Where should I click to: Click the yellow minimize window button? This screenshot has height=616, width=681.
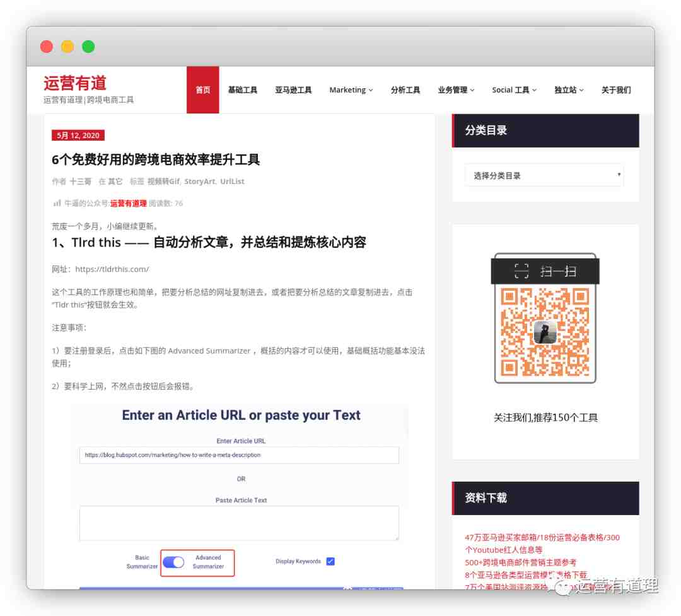(x=67, y=47)
